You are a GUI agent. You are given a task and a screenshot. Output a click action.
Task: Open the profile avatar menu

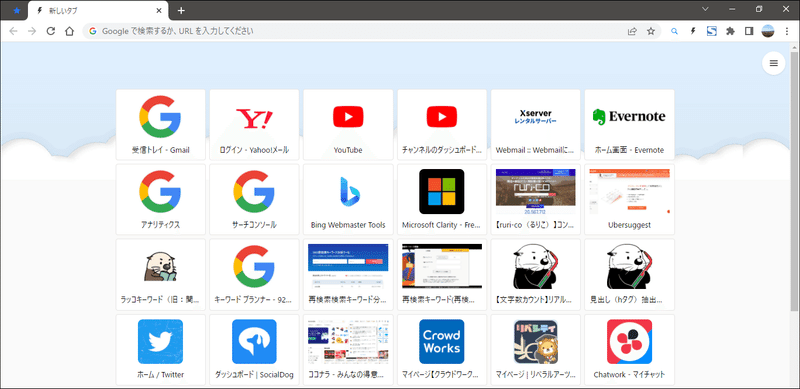[768, 31]
